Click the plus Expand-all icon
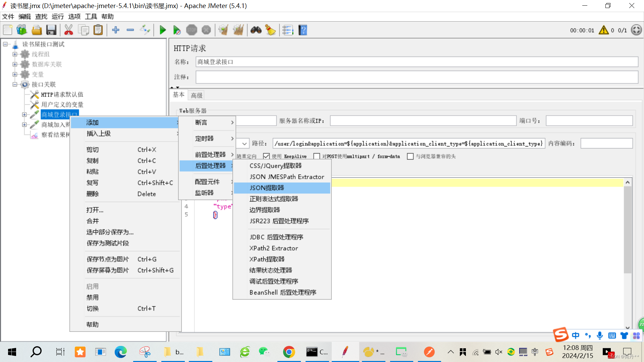The width and height of the screenshot is (644, 362). tap(116, 30)
